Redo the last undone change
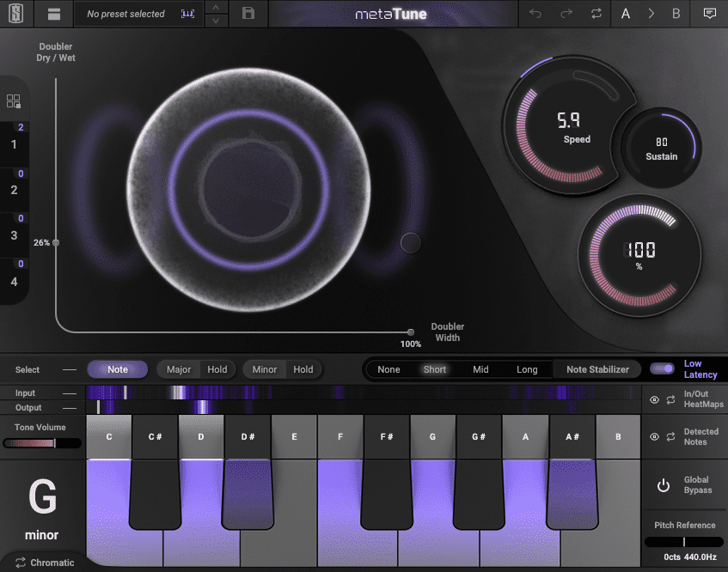Viewport: 728px width, 572px height. pos(566,14)
